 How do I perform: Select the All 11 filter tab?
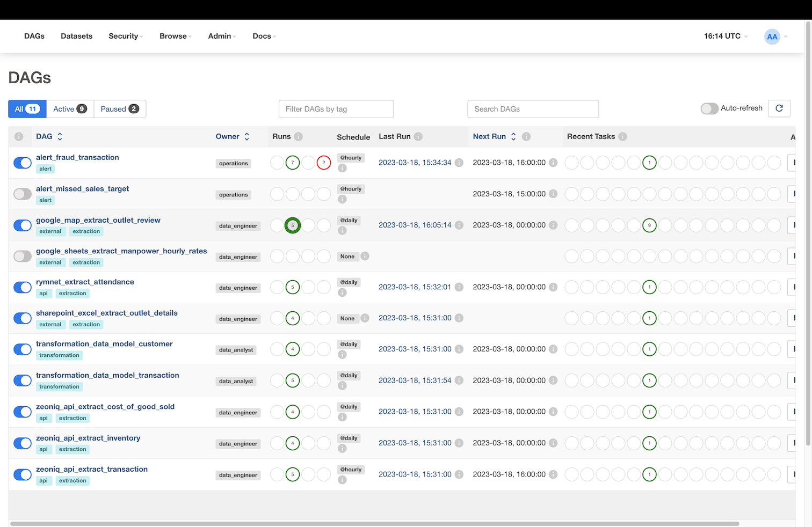point(27,109)
